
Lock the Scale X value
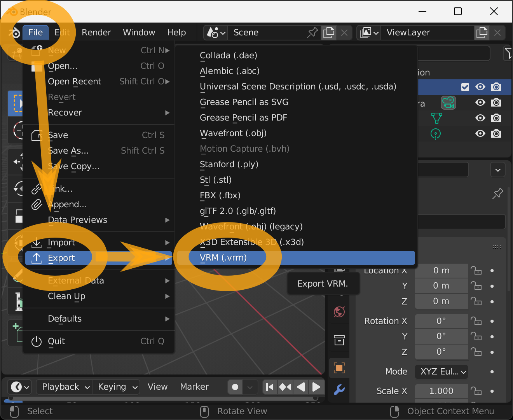pos(476,391)
